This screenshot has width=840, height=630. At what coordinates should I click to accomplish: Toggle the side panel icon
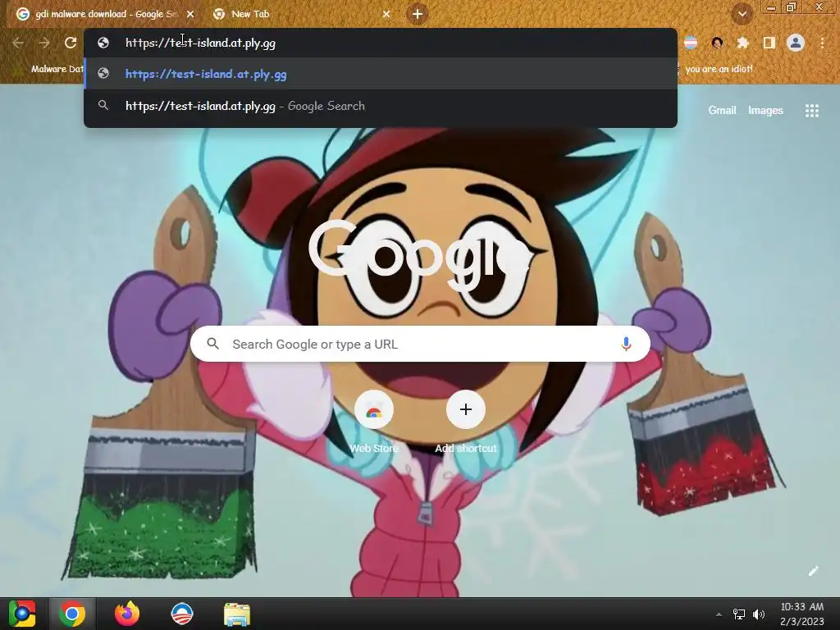coord(769,43)
